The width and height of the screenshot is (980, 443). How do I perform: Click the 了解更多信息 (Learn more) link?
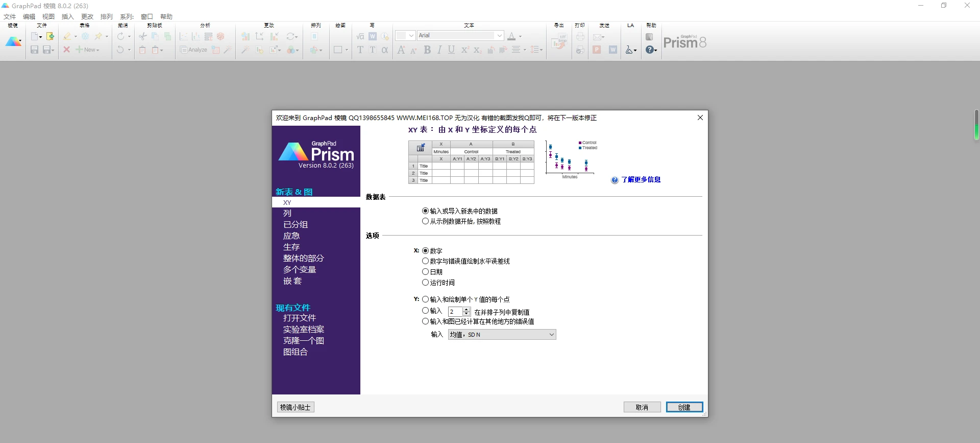(641, 180)
